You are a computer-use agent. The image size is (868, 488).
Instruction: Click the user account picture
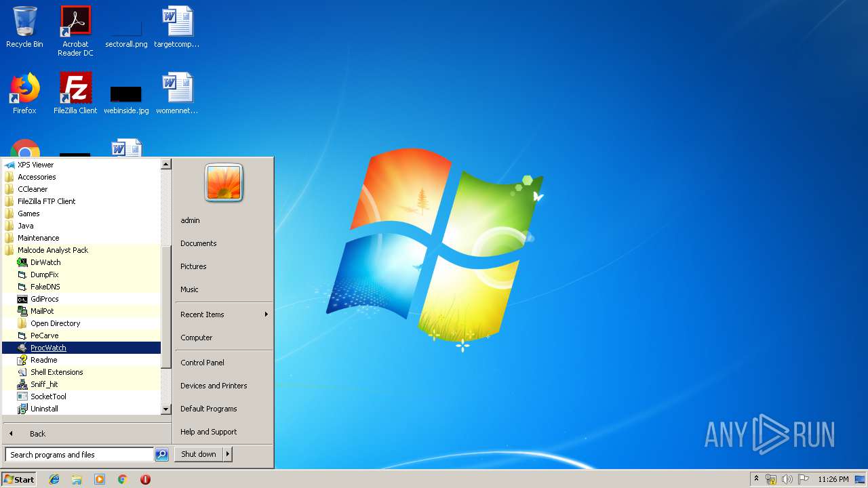tap(224, 183)
